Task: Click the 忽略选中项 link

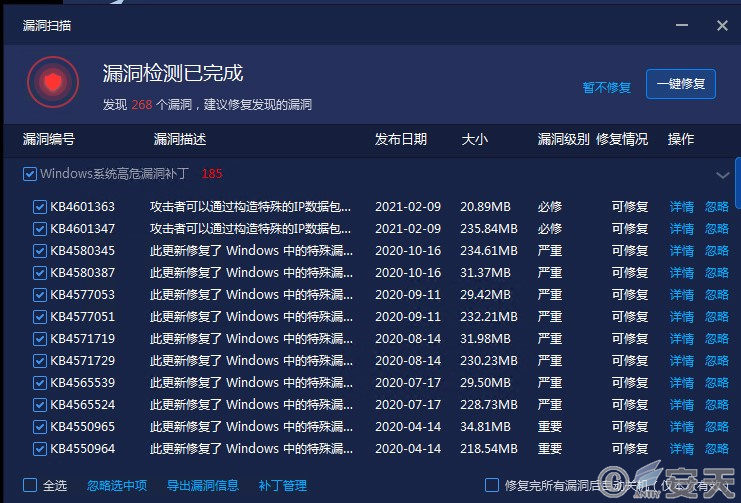Action: (117, 486)
